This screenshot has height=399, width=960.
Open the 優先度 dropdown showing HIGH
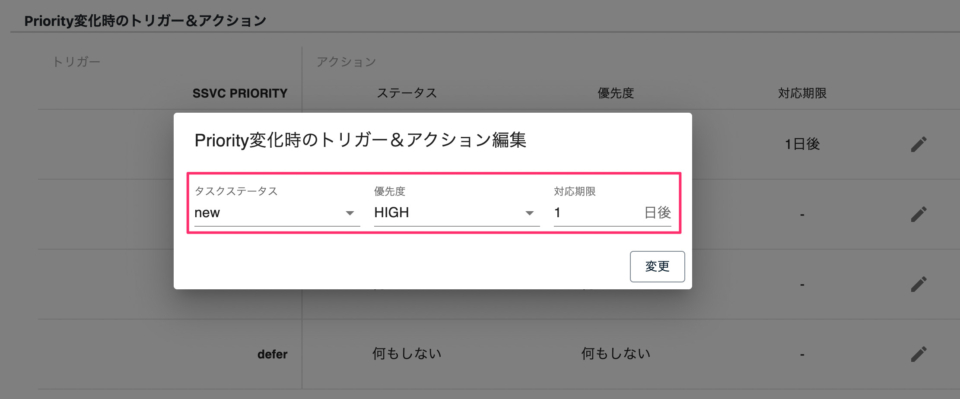(457, 213)
